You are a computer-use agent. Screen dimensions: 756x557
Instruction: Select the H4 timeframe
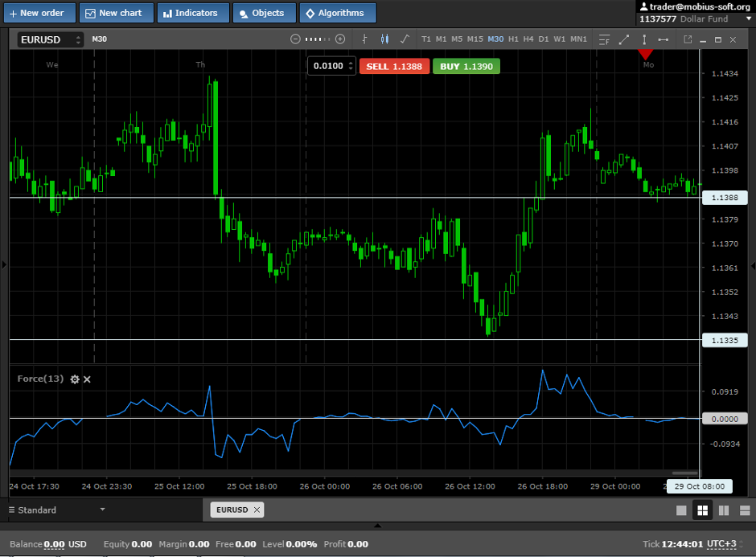[528, 39]
